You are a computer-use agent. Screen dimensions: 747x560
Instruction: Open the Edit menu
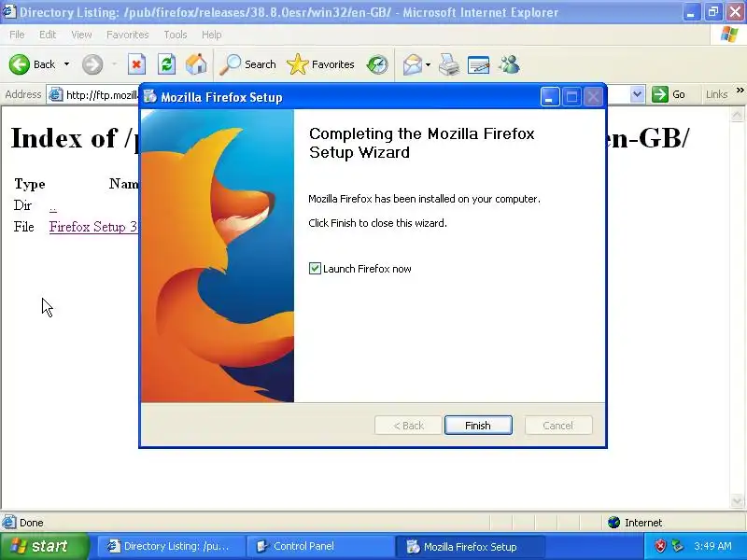pos(48,35)
